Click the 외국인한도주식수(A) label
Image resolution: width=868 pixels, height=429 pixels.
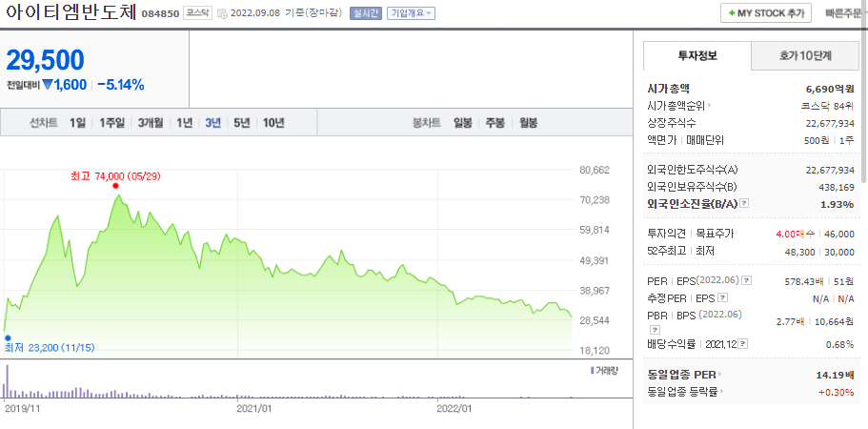click(x=692, y=170)
